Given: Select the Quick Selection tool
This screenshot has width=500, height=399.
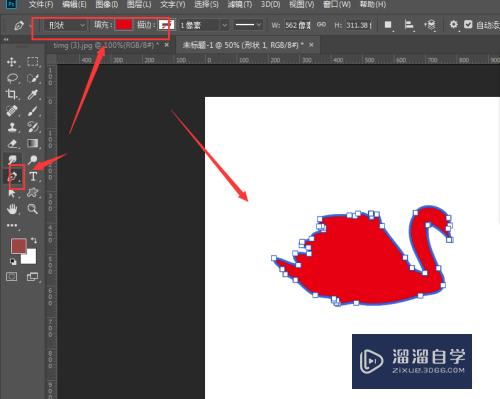Looking at the screenshot, I should point(33,78).
